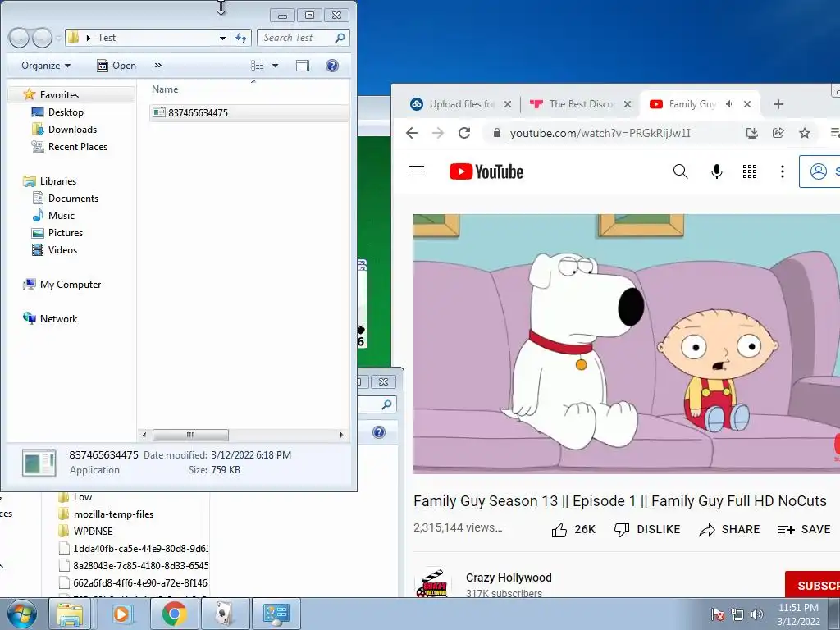This screenshot has width=840, height=630.
Task: Toggle the Explorer preview pane
Action: pos(303,66)
